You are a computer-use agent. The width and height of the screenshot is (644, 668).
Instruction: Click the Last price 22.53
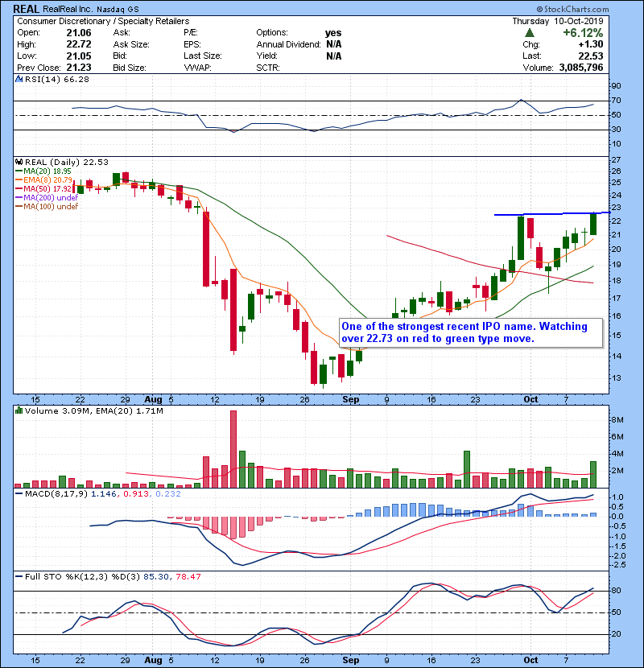click(591, 56)
